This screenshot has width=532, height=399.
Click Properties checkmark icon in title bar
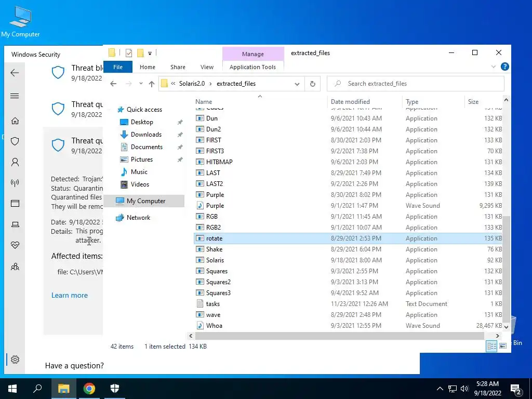[x=129, y=53]
